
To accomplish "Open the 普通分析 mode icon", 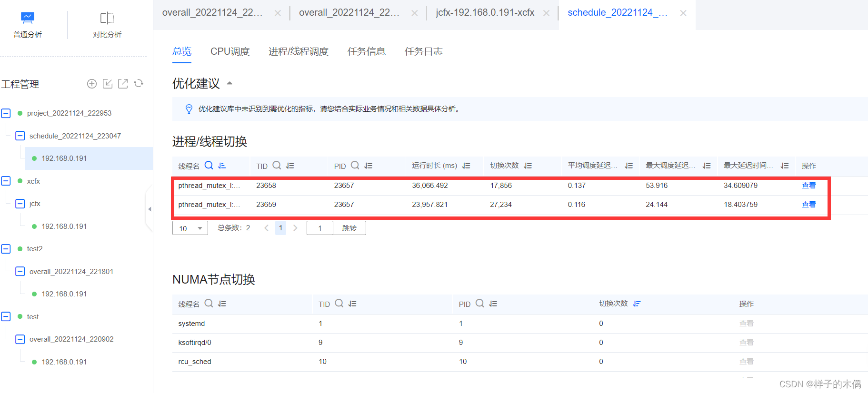I will 28,18.
